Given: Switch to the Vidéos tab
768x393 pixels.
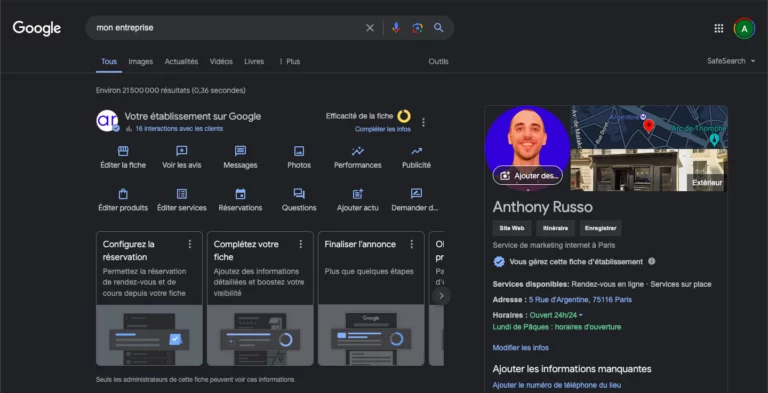Looking at the screenshot, I should click(x=221, y=62).
